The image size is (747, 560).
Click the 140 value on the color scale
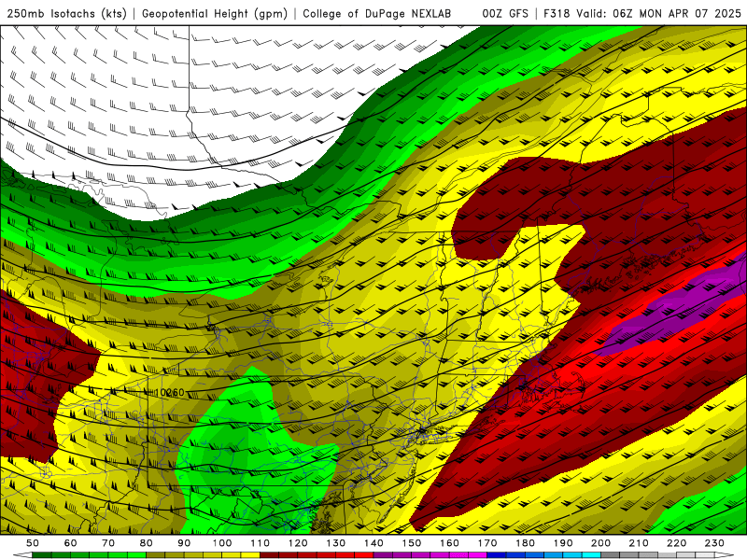(373, 543)
